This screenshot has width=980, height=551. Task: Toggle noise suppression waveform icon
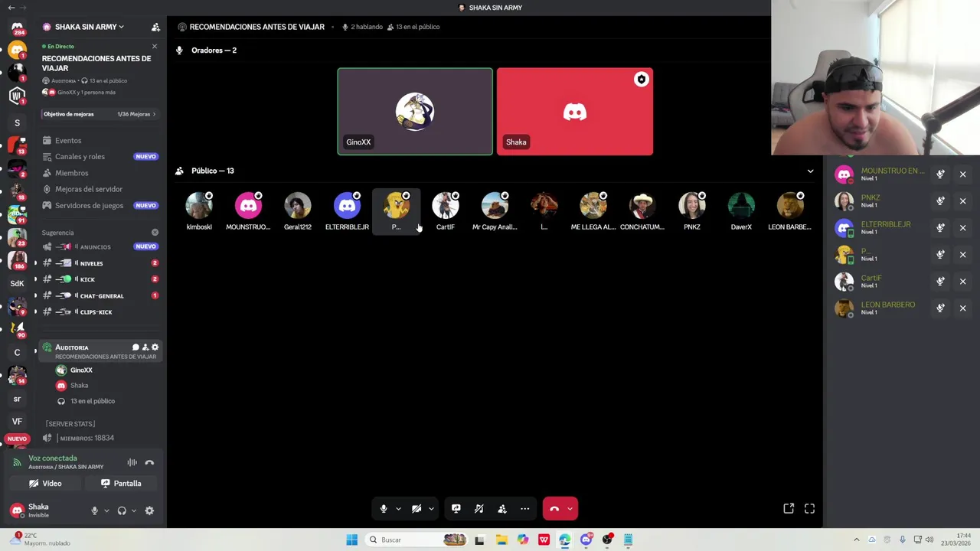tap(132, 462)
